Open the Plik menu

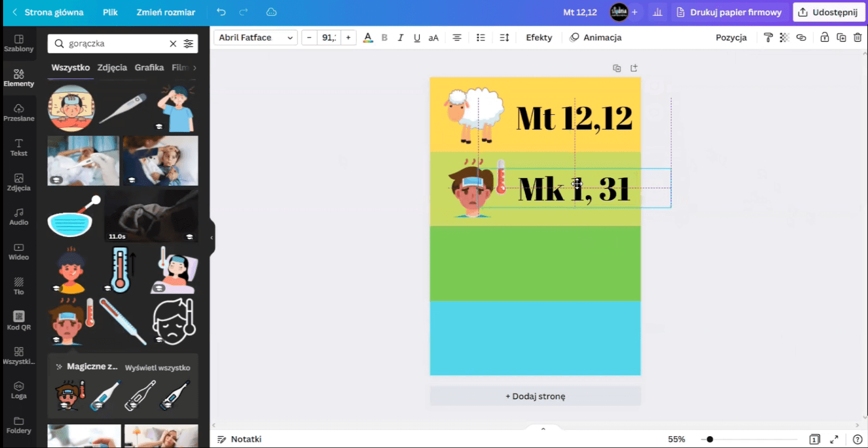[x=110, y=12]
